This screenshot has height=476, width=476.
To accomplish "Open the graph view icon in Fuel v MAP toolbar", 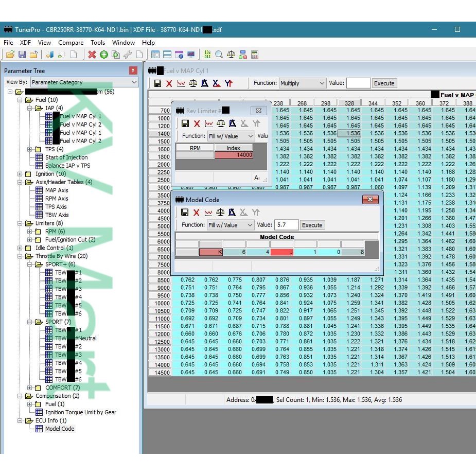I will [x=181, y=83].
